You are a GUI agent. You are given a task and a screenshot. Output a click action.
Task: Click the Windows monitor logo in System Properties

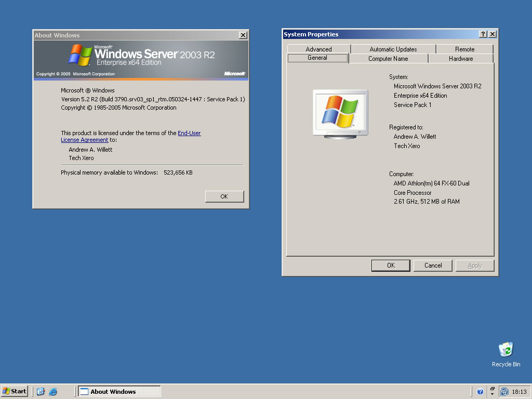pos(340,113)
